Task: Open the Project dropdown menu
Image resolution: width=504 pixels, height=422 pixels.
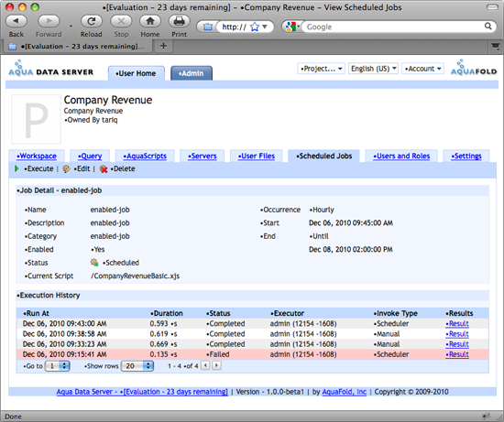Action: coord(321,69)
